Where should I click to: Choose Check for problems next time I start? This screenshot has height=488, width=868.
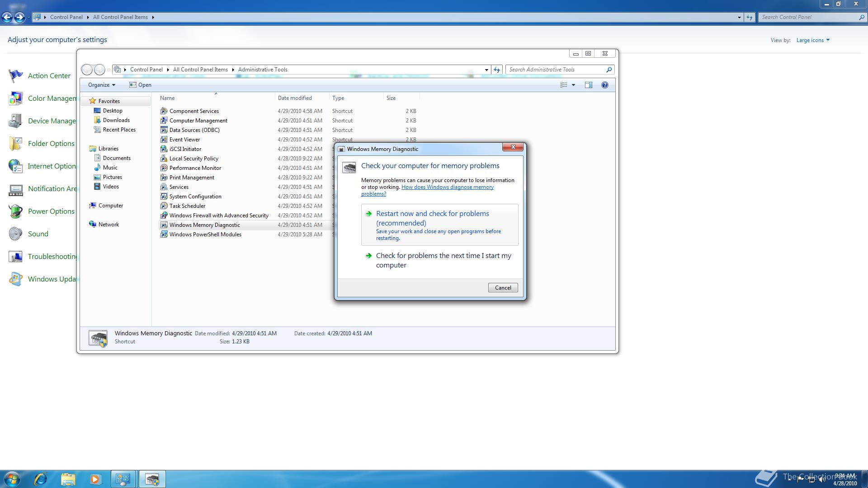[439, 260]
